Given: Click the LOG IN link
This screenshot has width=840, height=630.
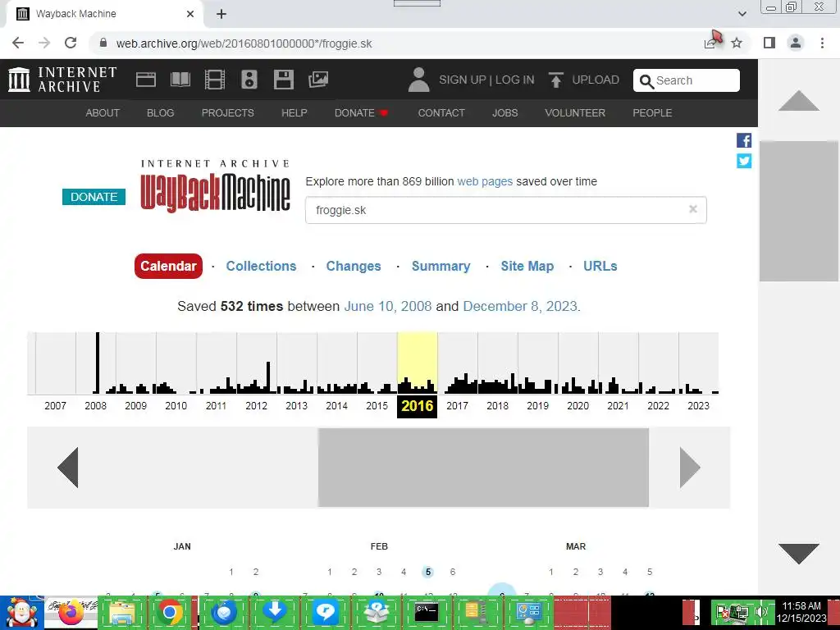Looking at the screenshot, I should [x=514, y=80].
